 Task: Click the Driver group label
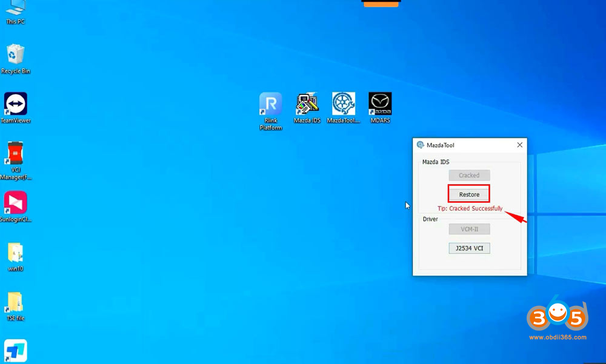(430, 219)
